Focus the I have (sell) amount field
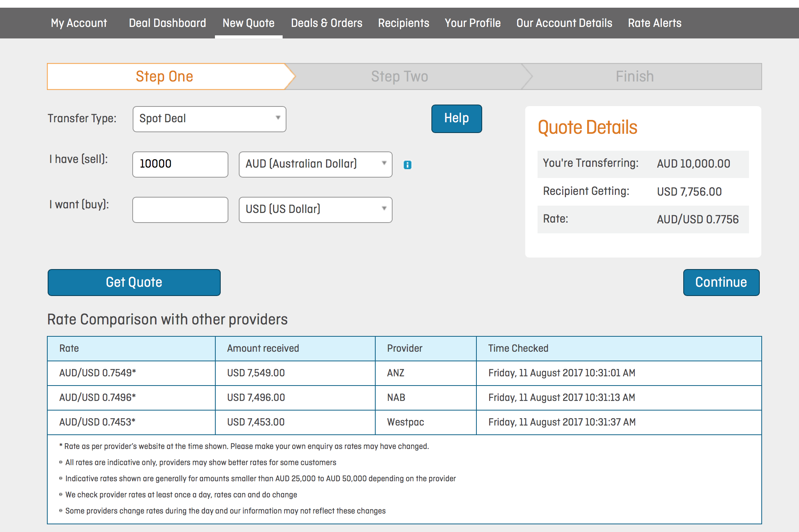 [180, 164]
